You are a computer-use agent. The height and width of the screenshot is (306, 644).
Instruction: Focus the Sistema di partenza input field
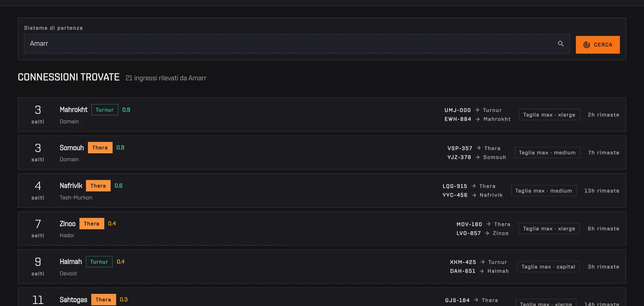click(x=297, y=44)
